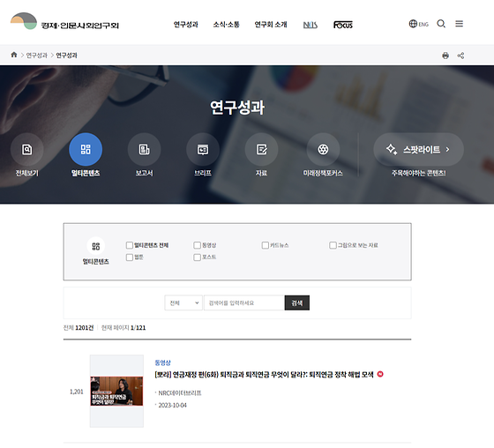Check the 멀티콘텐츠 전체 checkbox

[129, 245]
